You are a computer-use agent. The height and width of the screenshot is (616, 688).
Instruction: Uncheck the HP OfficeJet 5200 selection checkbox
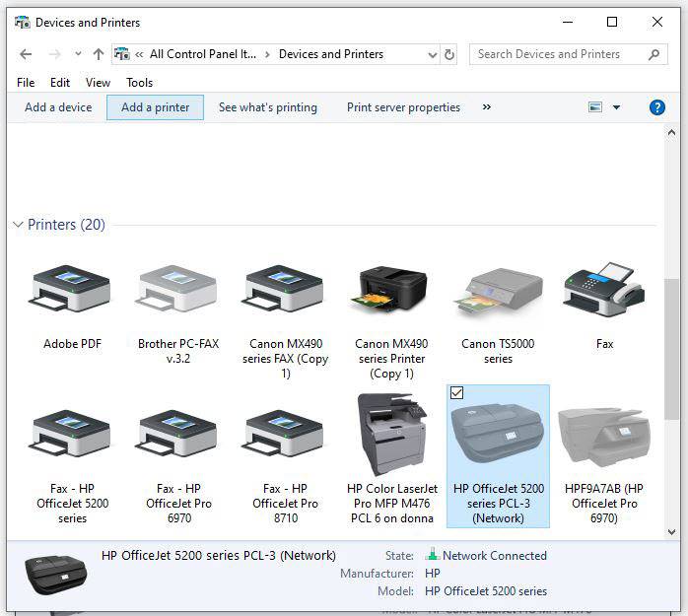(x=457, y=393)
